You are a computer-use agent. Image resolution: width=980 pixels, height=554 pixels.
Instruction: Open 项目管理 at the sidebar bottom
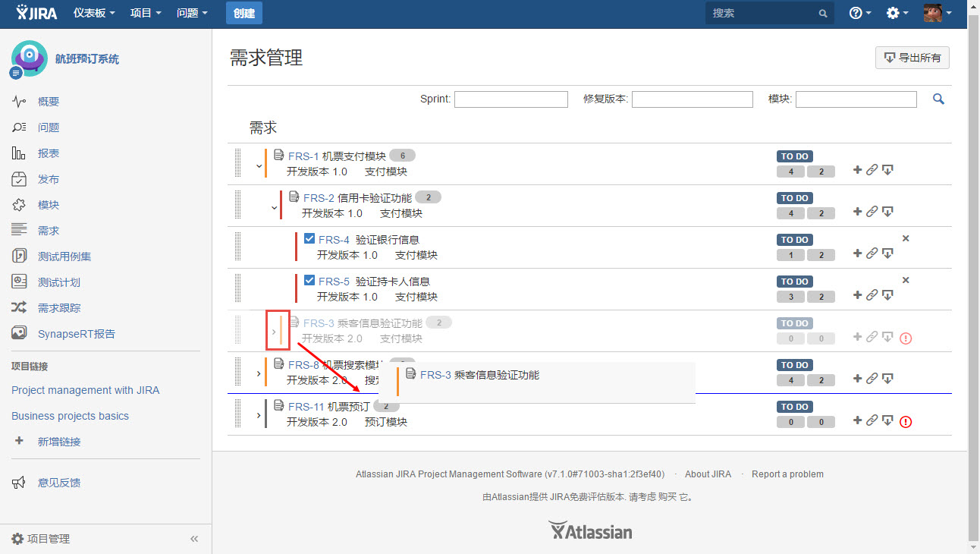pos(49,539)
